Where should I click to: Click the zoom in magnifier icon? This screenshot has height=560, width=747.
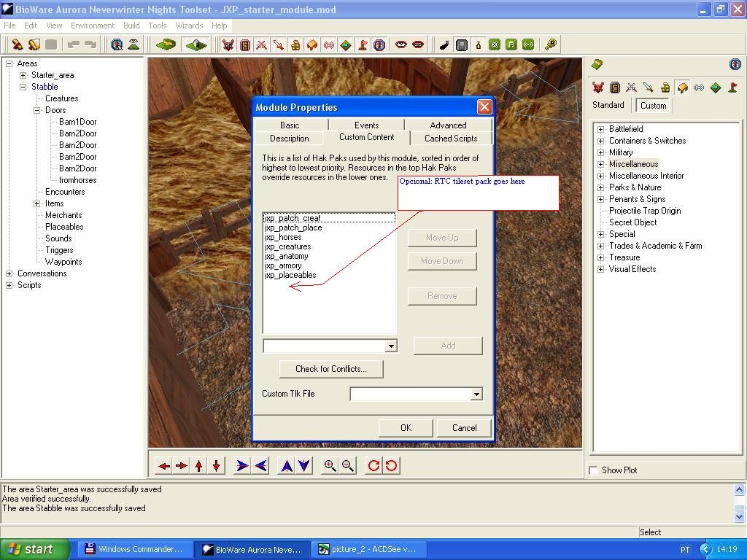(x=330, y=466)
